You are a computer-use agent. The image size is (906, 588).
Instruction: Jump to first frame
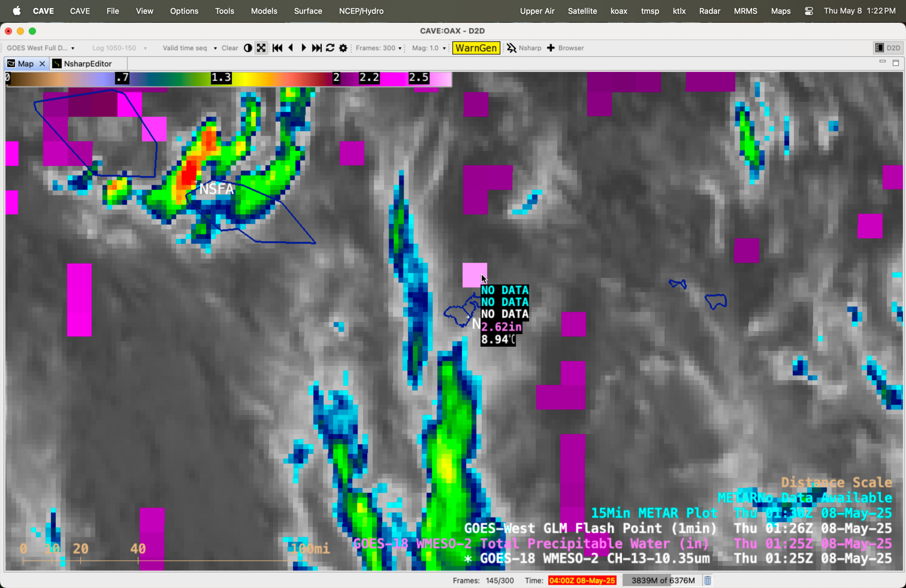tap(277, 48)
